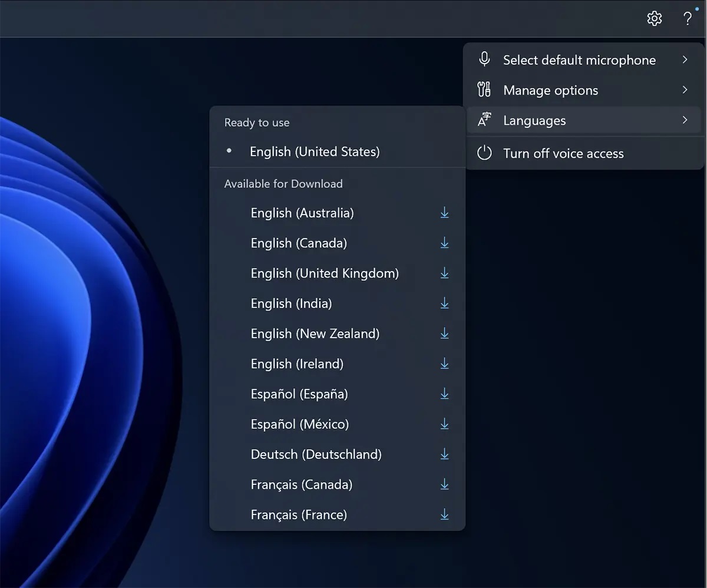This screenshot has width=707, height=588.
Task: Pick Español (España) from available downloads
Action: pos(299,394)
